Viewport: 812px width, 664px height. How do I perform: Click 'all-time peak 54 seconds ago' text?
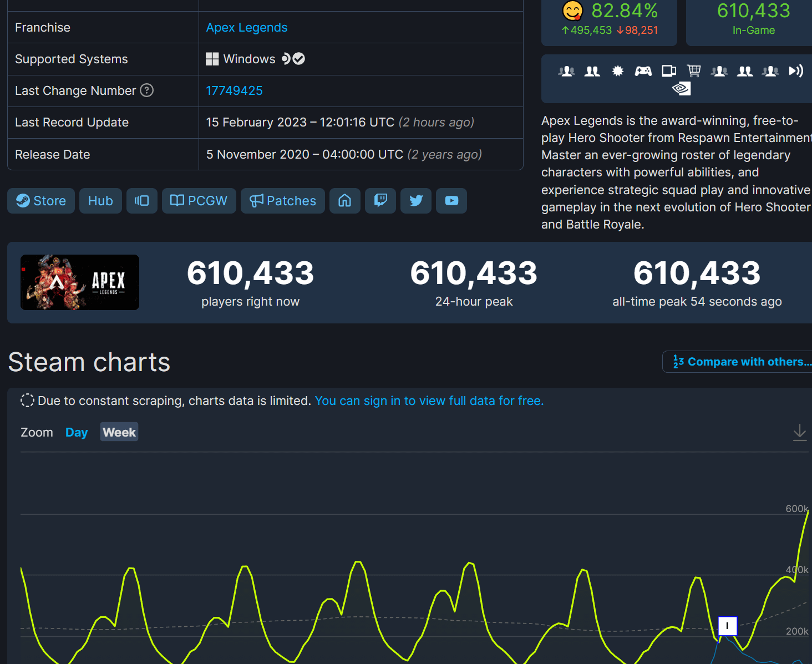coord(697,302)
